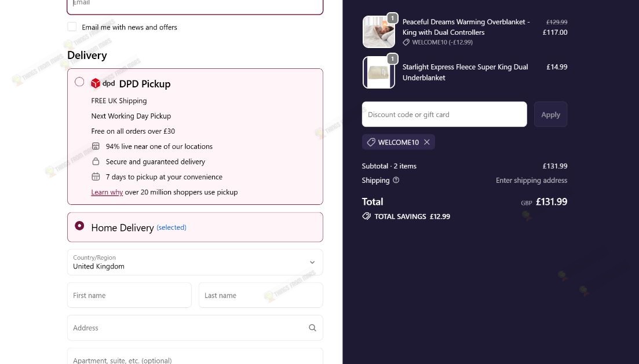Select the DPD Pickup radio button
The height and width of the screenshot is (364, 639).
tap(79, 82)
